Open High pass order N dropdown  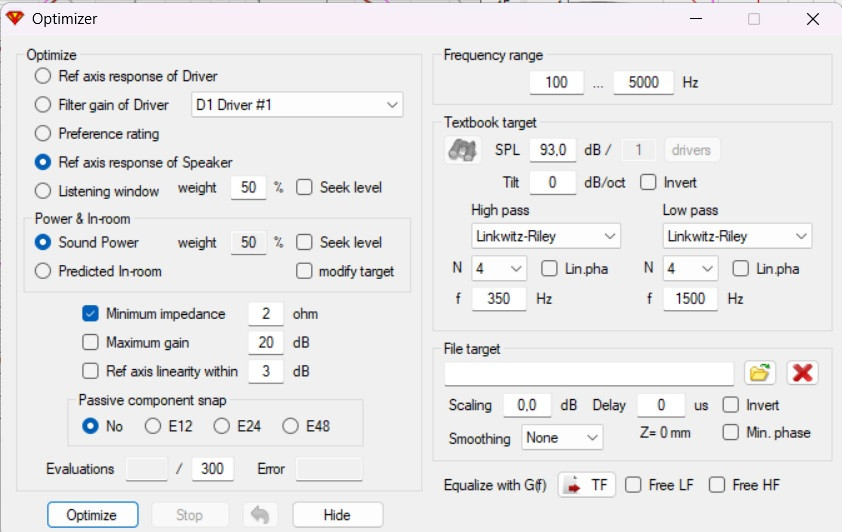(499, 268)
